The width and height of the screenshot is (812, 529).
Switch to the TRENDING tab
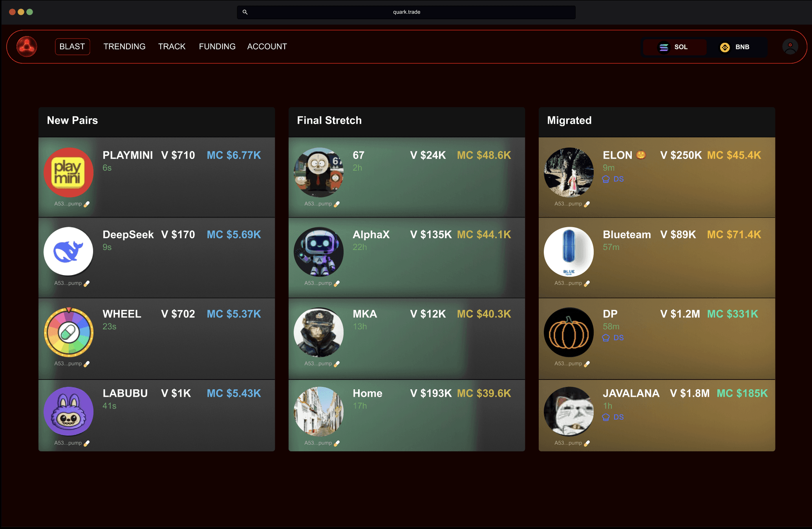(x=124, y=47)
